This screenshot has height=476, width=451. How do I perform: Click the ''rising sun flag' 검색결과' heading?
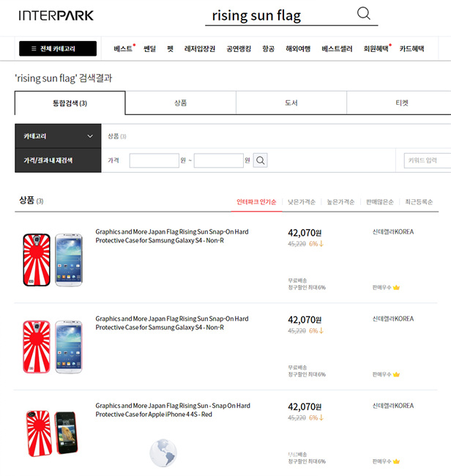click(64, 78)
